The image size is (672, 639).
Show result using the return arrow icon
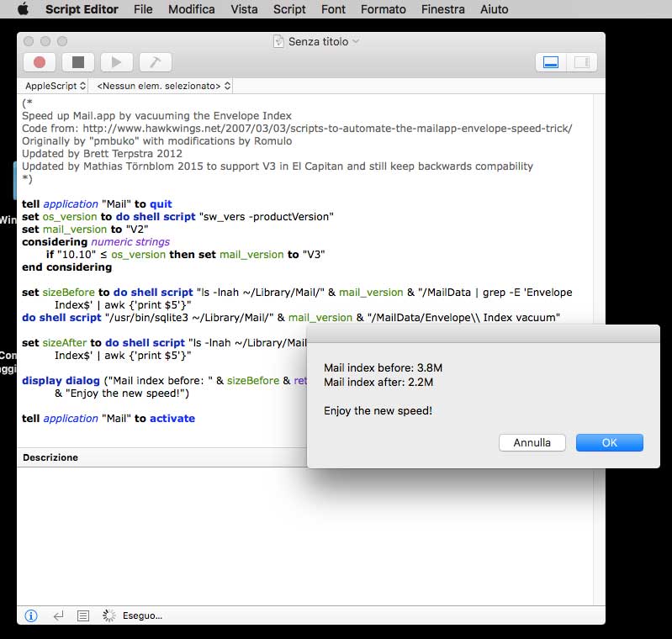point(58,615)
